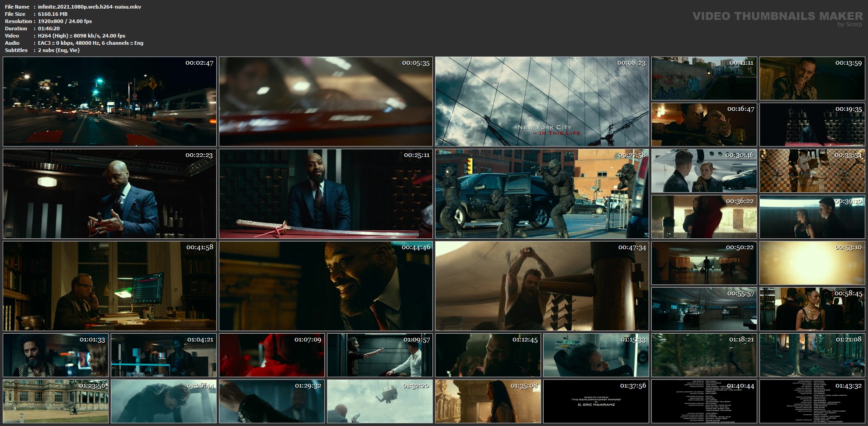Click the frame stamped 01:15:33
This screenshot has width=868, height=426.
(596, 355)
